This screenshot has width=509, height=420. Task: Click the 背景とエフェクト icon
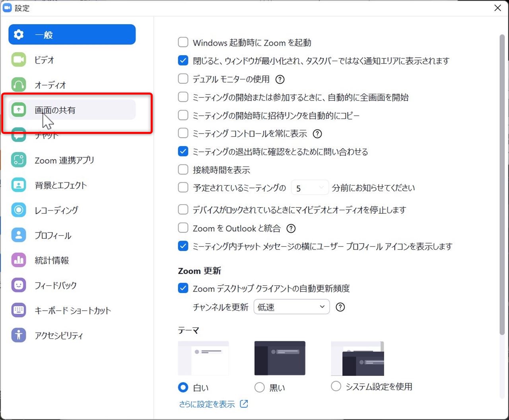coord(19,185)
